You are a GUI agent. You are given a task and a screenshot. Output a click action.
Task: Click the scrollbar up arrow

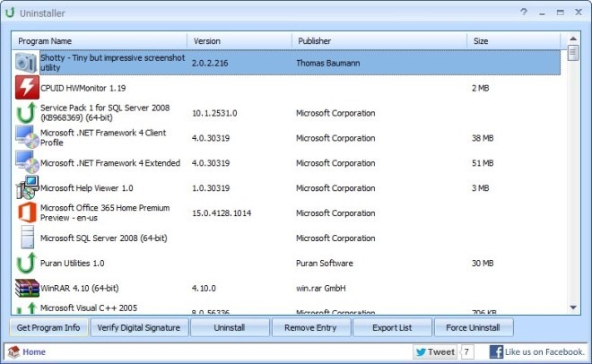pos(573,39)
